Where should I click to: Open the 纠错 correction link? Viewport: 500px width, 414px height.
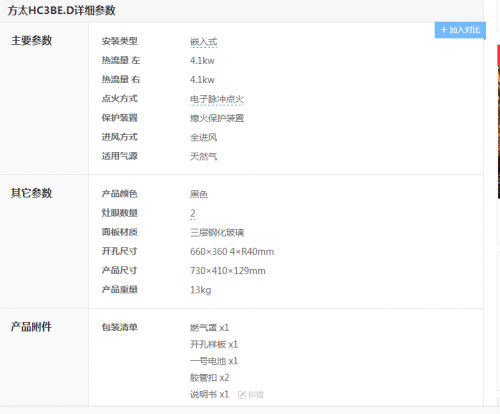click(256, 395)
